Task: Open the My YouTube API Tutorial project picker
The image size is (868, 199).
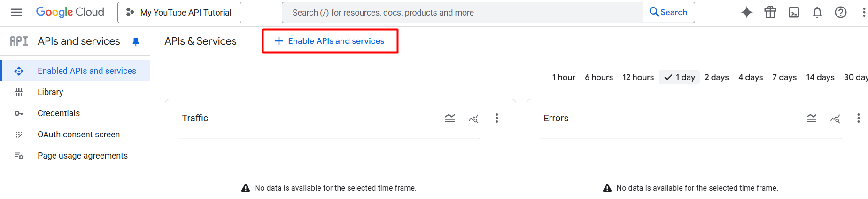Action: click(x=179, y=13)
